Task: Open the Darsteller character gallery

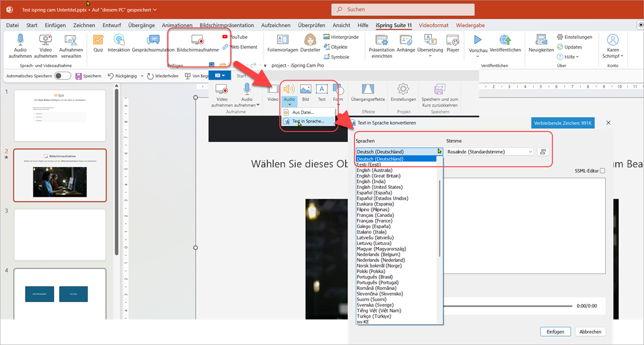Action: 310,41
